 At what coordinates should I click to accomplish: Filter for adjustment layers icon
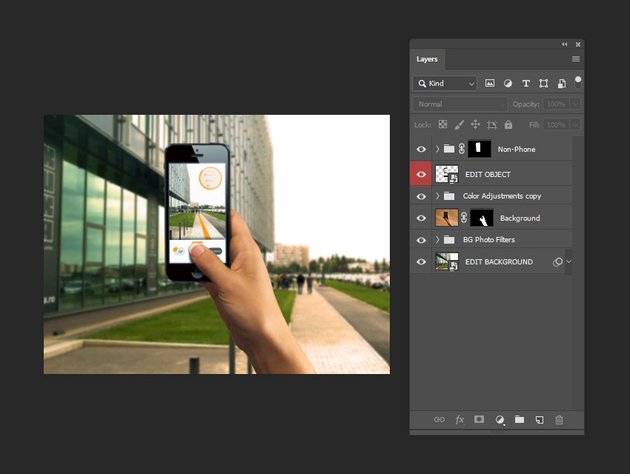(508, 84)
